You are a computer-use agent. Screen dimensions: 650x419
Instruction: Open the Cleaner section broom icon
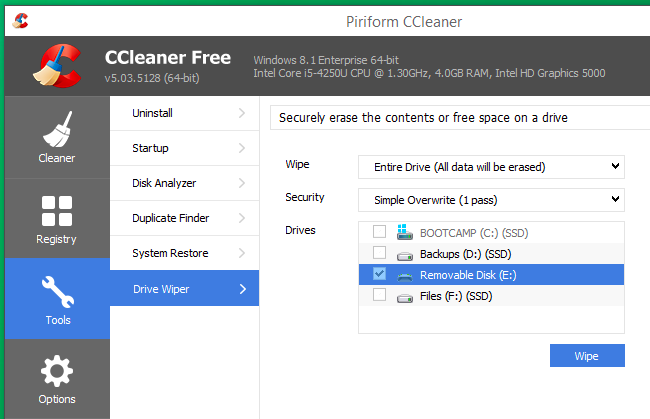[x=57, y=129]
